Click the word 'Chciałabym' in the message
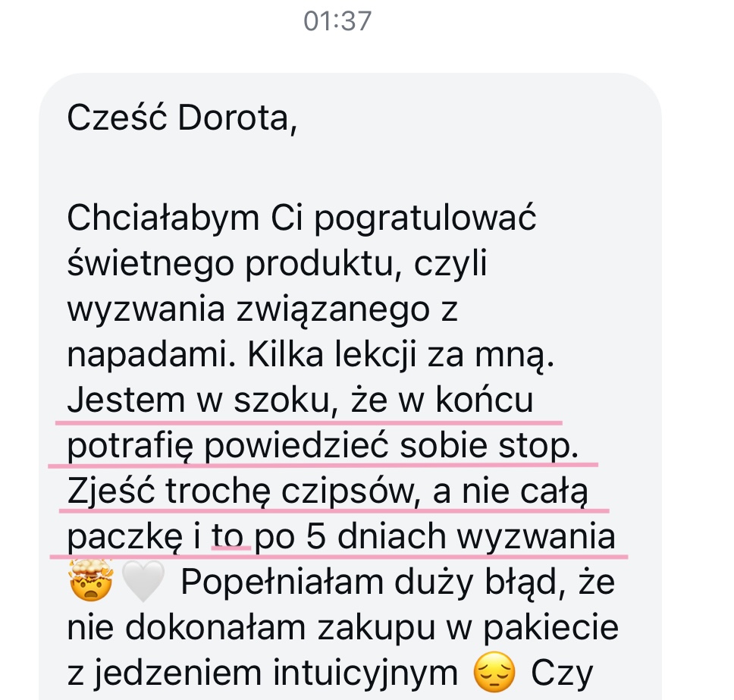The height and width of the screenshot is (700, 734). (163, 218)
